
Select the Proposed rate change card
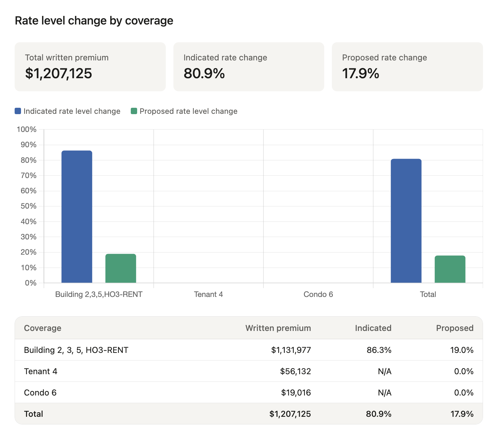click(407, 67)
